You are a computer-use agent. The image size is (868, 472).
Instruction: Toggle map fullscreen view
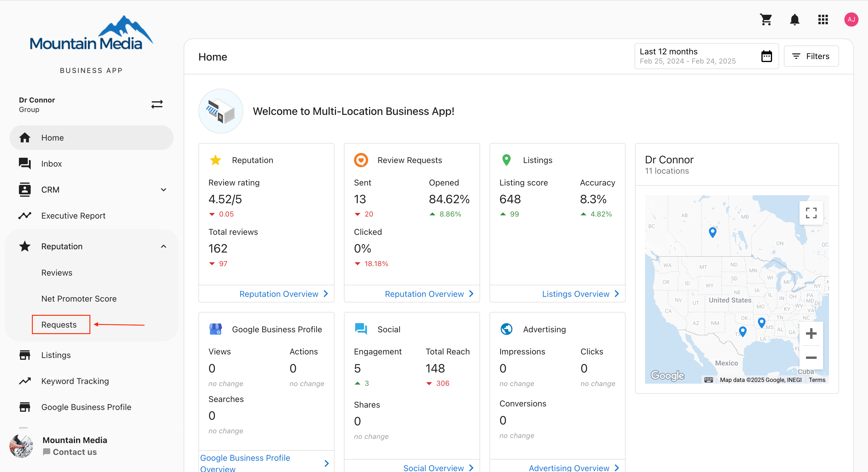tap(811, 213)
